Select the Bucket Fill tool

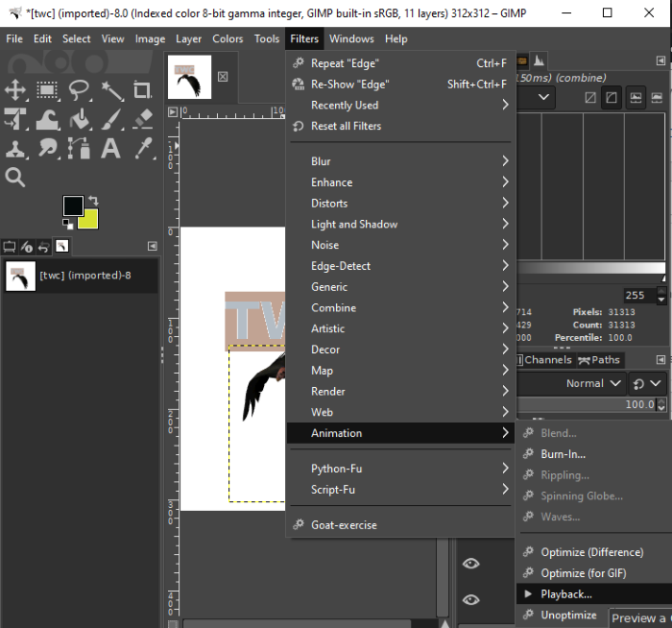[79, 119]
